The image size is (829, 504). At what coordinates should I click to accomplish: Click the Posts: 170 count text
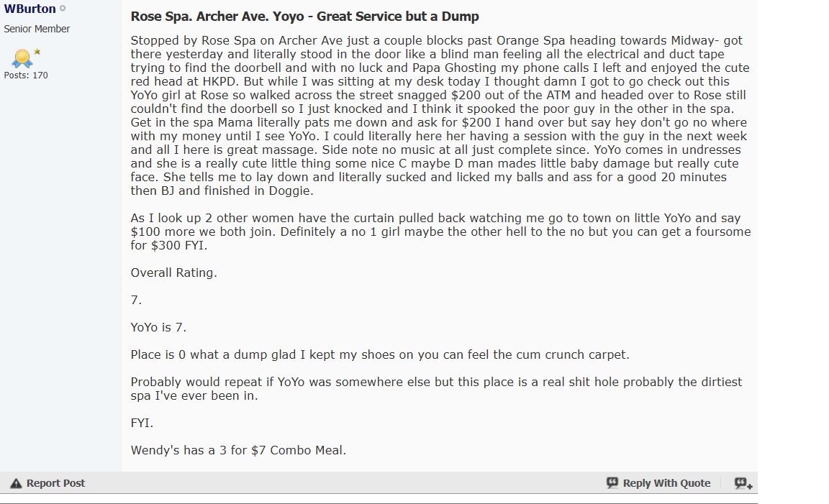click(x=26, y=75)
